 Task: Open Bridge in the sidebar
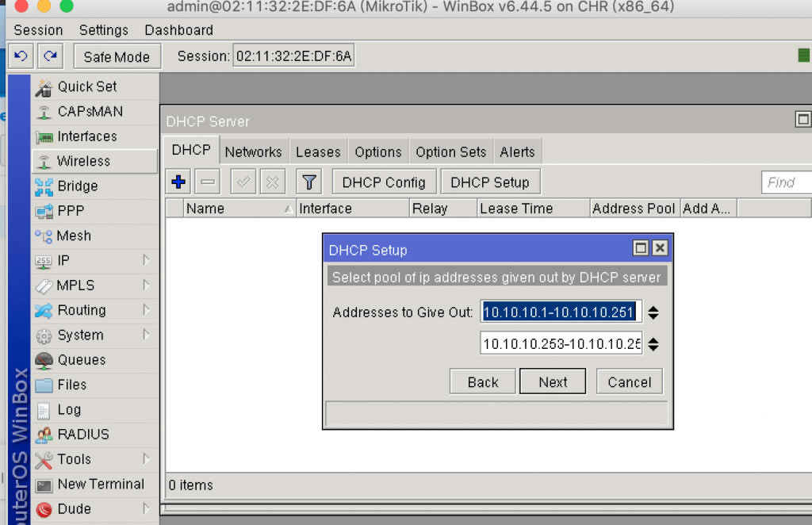click(x=95, y=186)
